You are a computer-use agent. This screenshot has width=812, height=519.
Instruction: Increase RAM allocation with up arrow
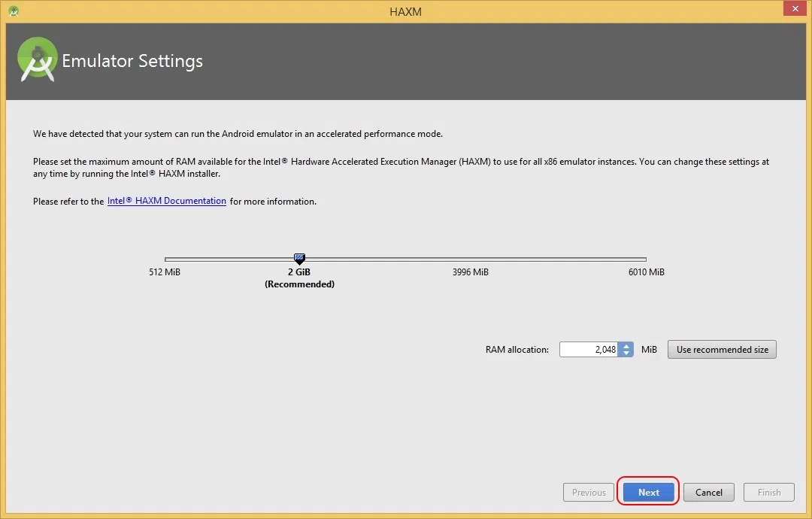click(x=626, y=345)
